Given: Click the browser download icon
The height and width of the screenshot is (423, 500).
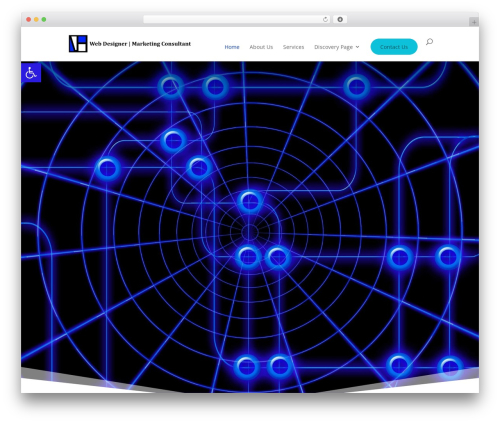Looking at the screenshot, I should tap(340, 20).
